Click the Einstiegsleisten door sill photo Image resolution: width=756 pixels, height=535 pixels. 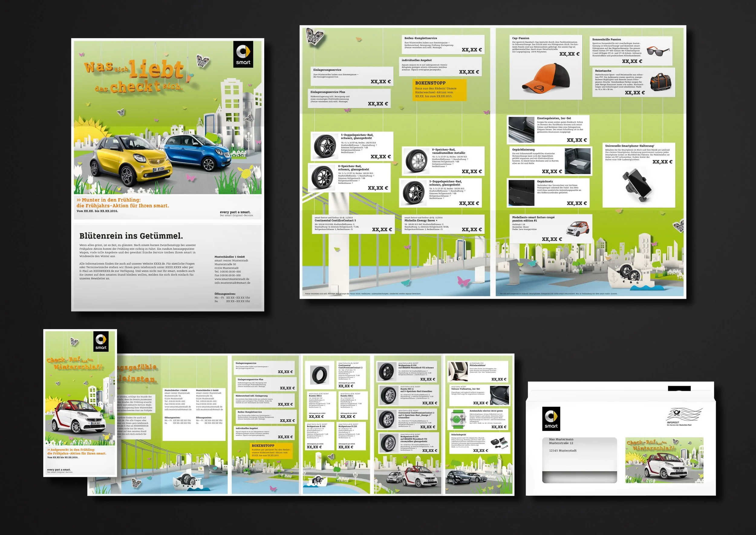click(x=521, y=130)
